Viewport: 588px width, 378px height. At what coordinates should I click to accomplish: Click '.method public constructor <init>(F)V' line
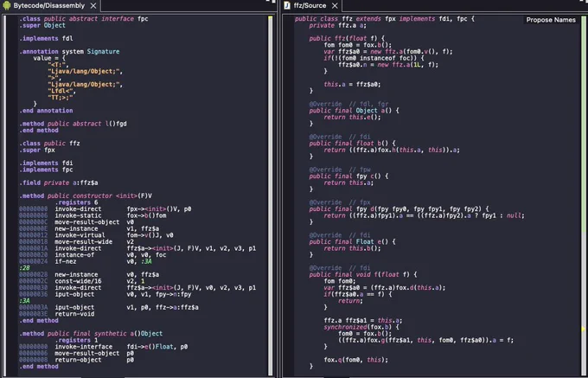point(86,195)
